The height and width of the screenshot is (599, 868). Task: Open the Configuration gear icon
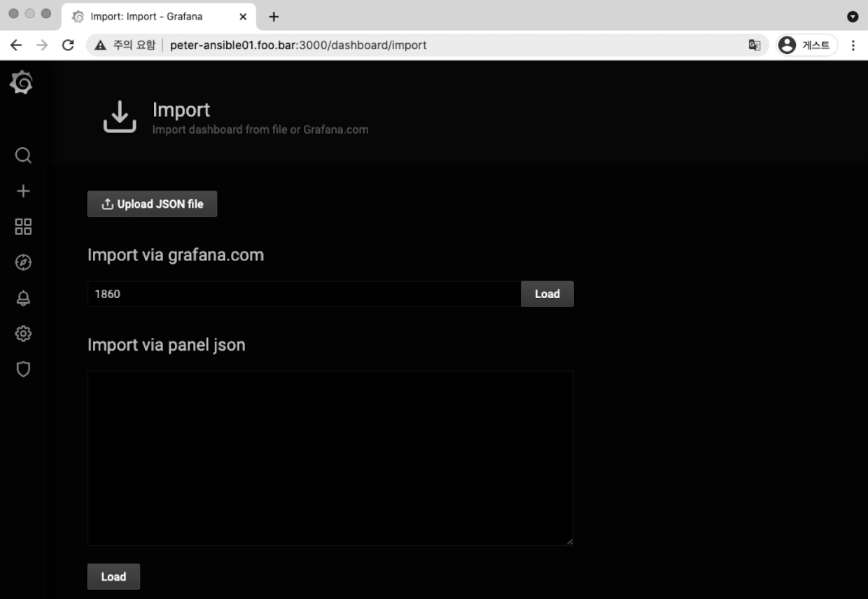click(23, 334)
